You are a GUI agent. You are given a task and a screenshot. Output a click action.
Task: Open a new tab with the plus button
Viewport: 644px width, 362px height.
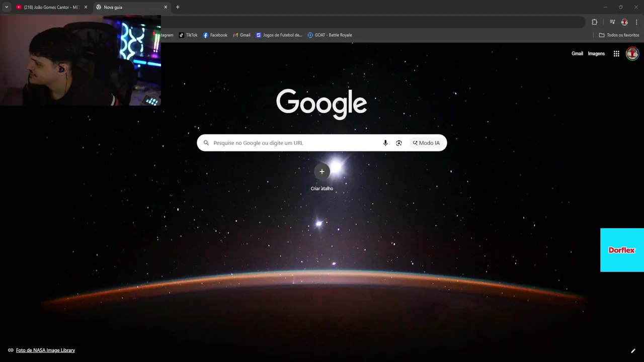(x=178, y=7)
